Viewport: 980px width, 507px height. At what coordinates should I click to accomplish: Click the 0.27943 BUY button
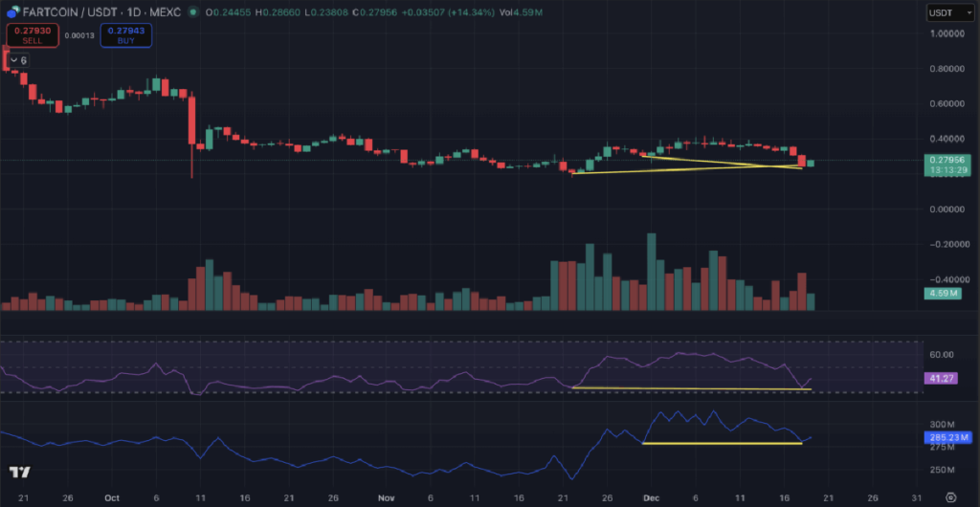125,35
